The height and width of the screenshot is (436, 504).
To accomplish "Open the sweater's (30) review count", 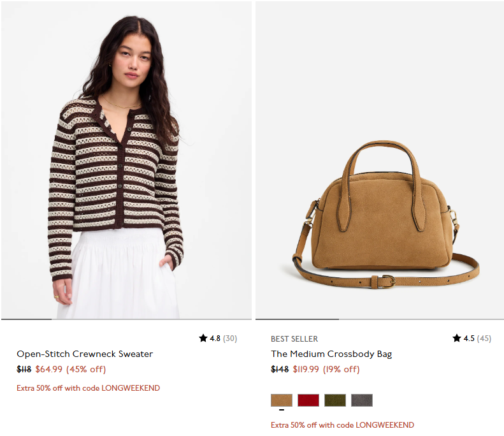I will pos(230,338).
